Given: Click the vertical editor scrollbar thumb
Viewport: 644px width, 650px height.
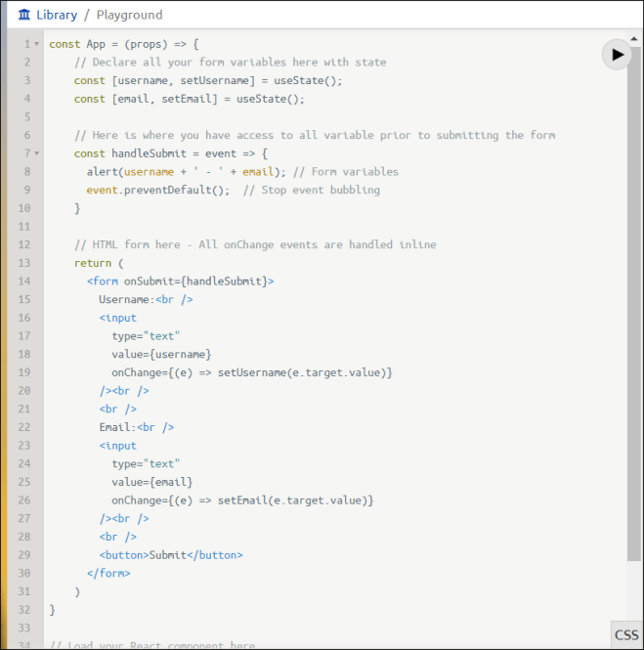Looking at the screenshot, I should point(633,303).
